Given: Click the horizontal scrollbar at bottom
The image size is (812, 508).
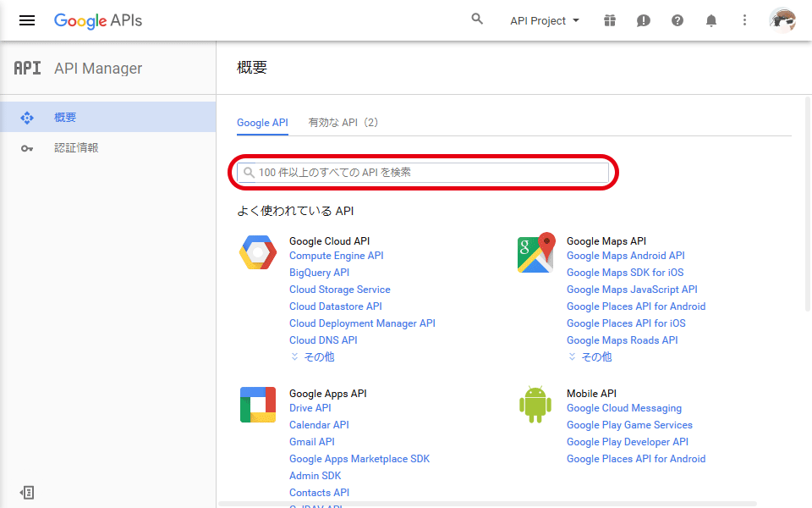Looking at the screenshot, I should (487, 504).
